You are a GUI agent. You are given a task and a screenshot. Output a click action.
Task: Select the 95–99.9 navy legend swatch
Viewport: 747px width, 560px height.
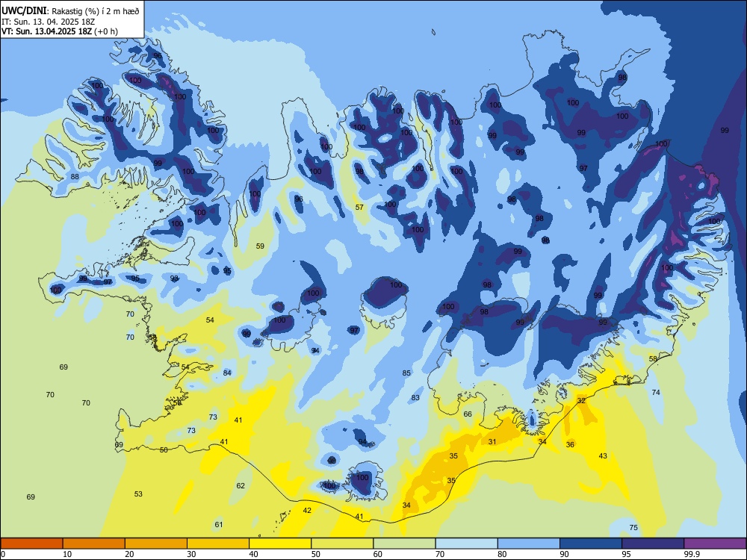click(653, 544)
